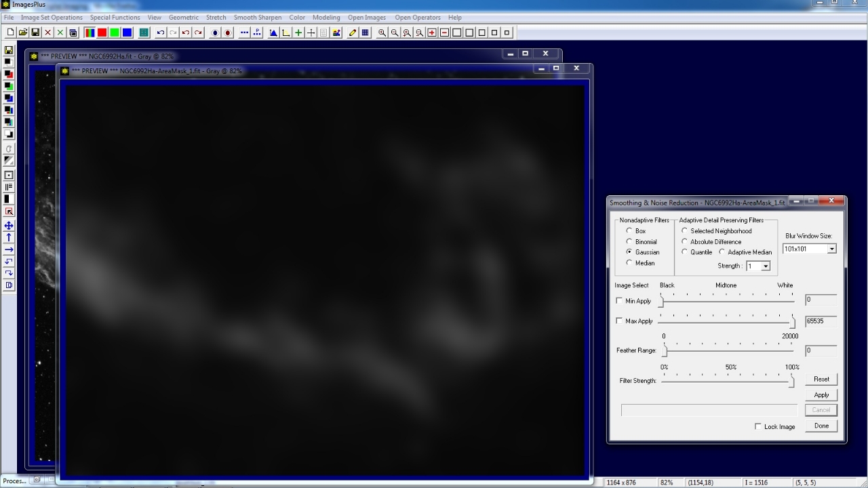This screenshot has width=868, height=488.
Task: Select the Binomial filter radio button
Action: (x=629, y=241)
